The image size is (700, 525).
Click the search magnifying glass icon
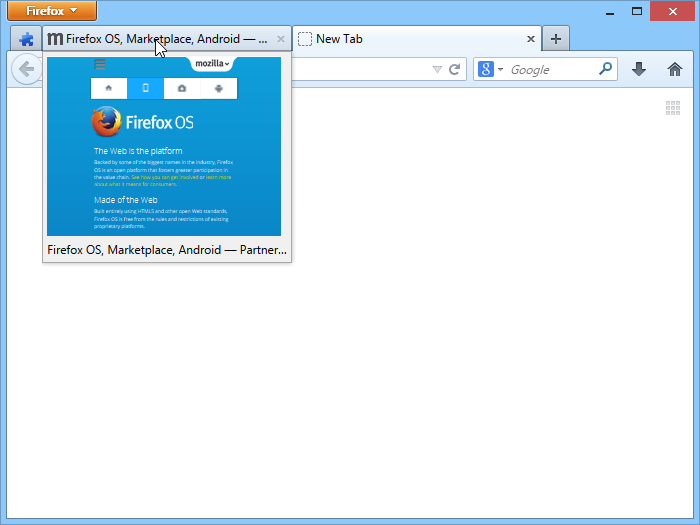(x=605, y=70)
